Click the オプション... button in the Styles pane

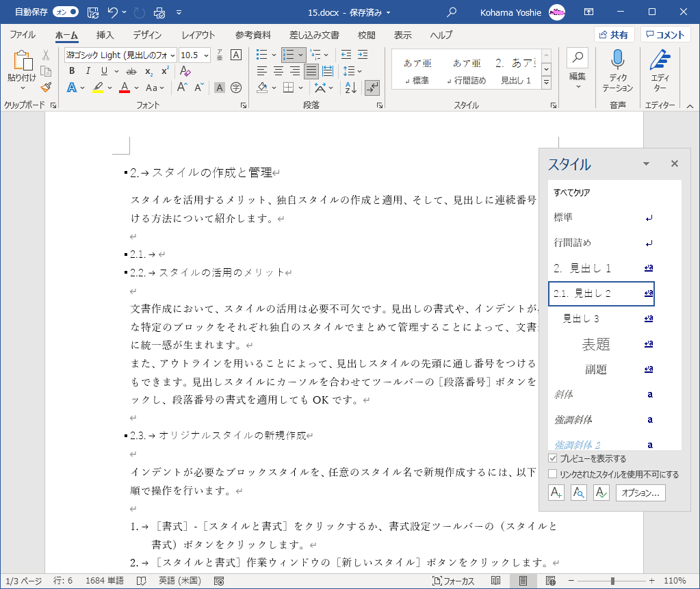pyautogui.click(x=640, y=493)
